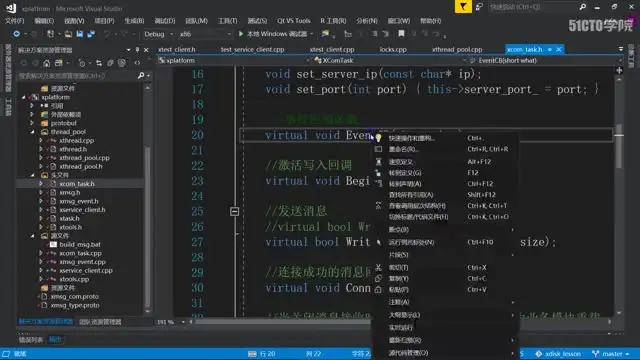The width and height of the screenshot is (640, 360).
Task: Expand the xmsg_event.h tree node
Action: [41, 201]
